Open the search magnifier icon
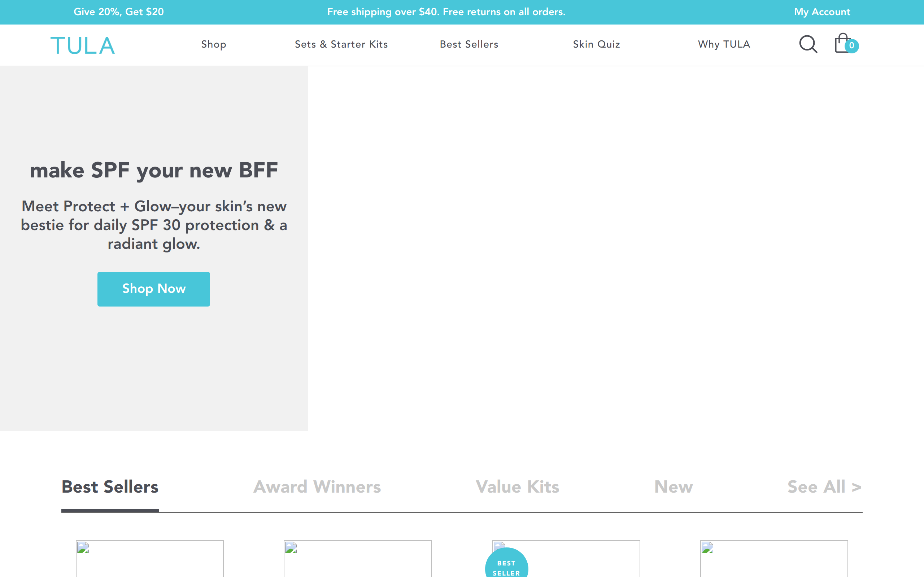Screen dimensions: 924x577 click(x=808, y=44)
